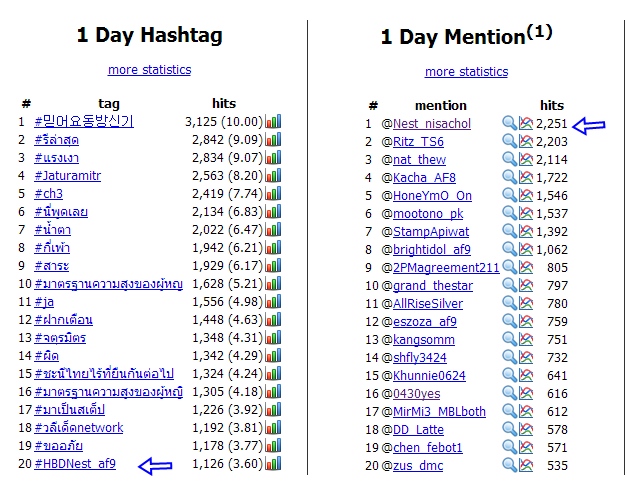This screenshot has width=627, height=489.
Task: Open line graph icon for @StampApiwat
Action: click(x=526, y=231)
